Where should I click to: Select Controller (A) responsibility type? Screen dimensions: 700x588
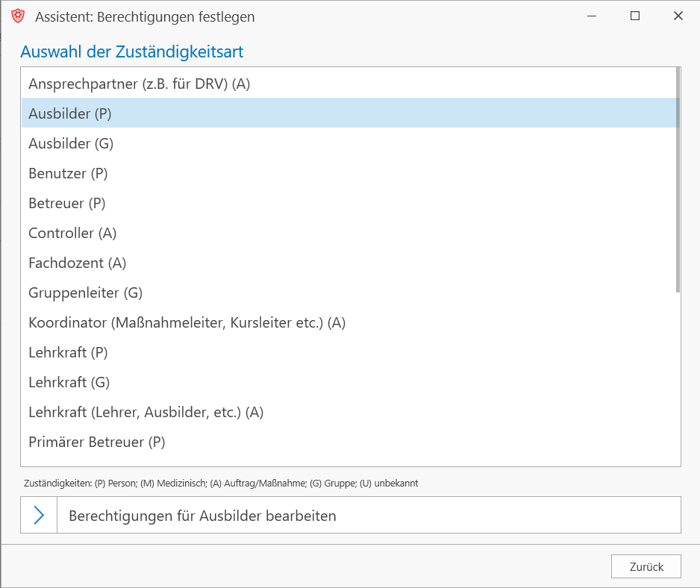[349, 233]
